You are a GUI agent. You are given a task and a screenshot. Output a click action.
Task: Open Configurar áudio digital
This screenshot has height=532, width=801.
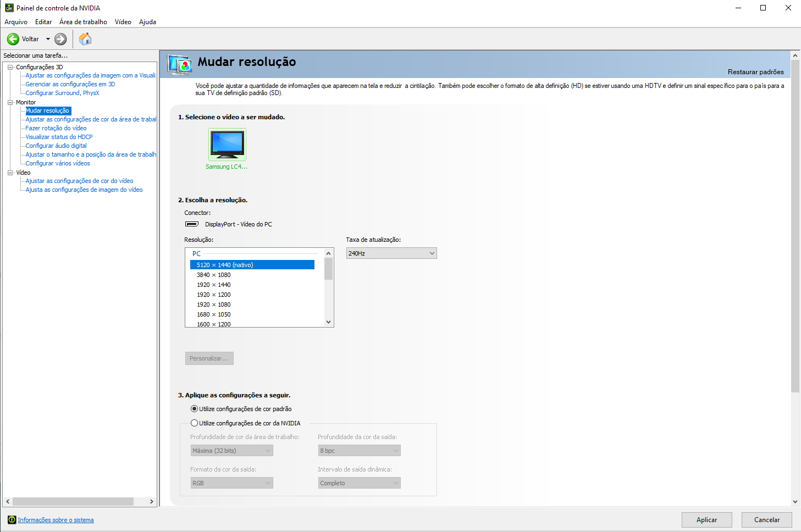pos(56,146)
